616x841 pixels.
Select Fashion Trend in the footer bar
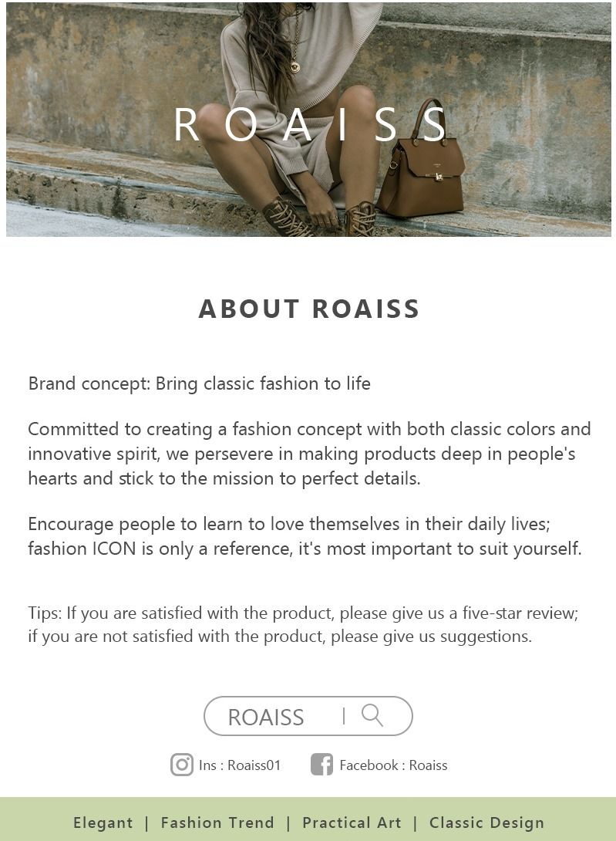(217, 822)
